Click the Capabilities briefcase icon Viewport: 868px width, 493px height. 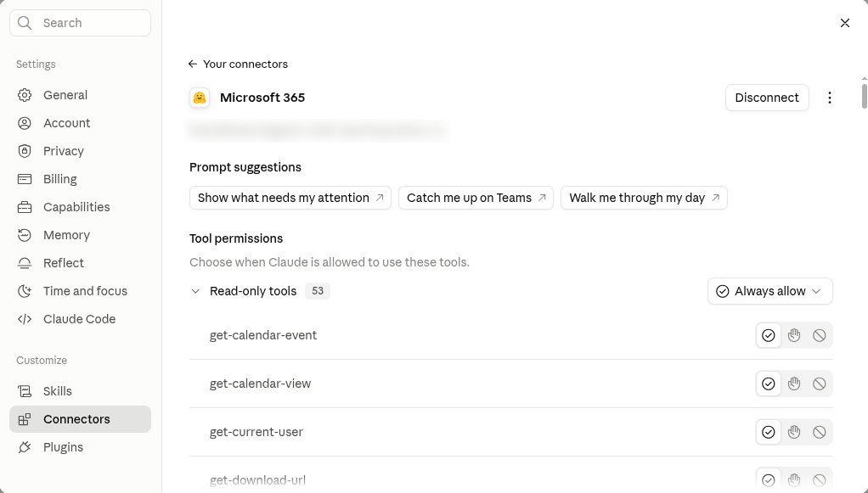[x=25, y=208]
